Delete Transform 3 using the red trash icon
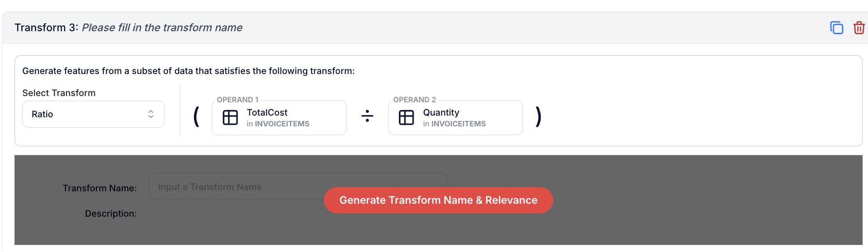Screen dimensions: 868x252 pyautogui.click(x=859, y=28)
